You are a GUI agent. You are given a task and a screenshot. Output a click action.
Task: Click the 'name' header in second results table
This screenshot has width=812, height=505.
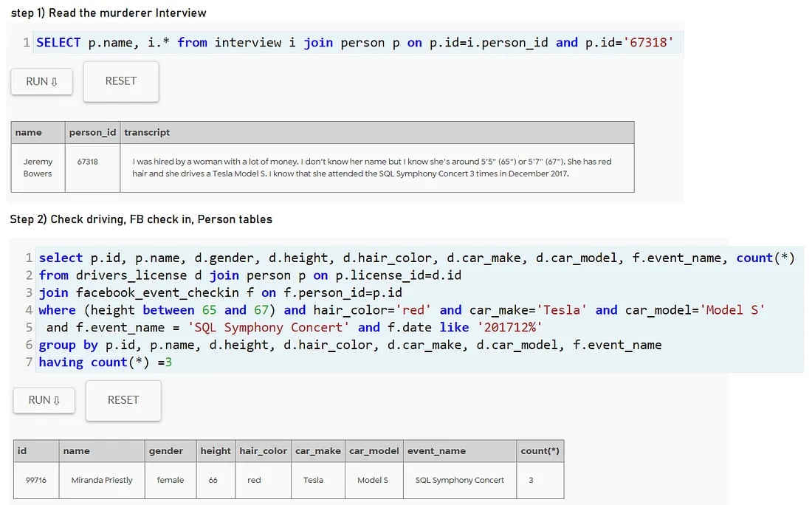coord(102,451)
